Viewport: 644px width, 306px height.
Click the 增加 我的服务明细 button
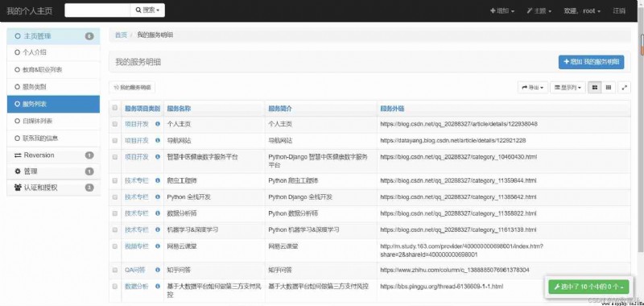coord(591,62)
